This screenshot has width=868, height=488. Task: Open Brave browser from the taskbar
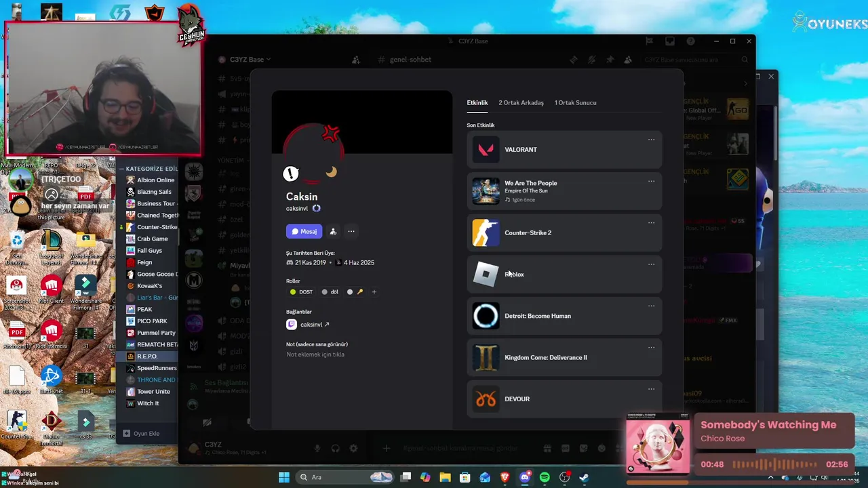point(505,477)
